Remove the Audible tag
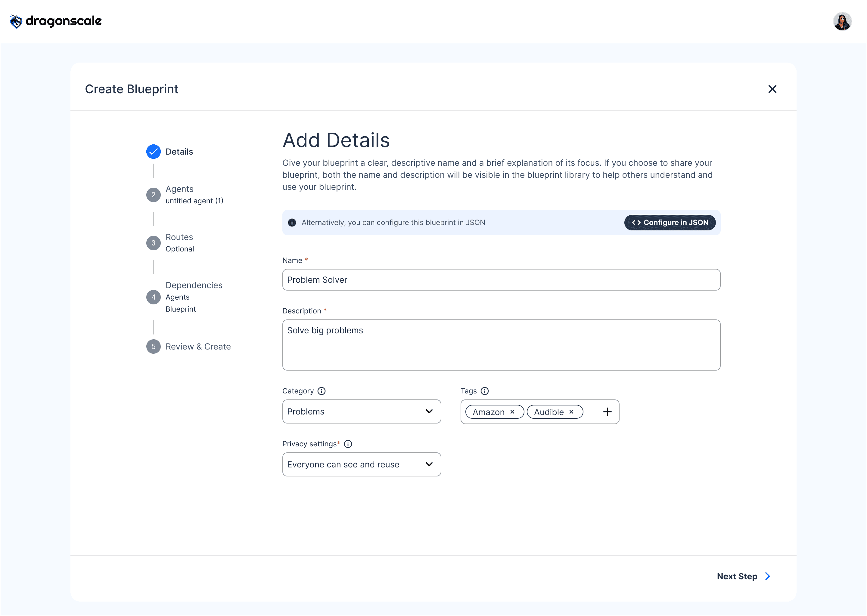 pos(571,412)
